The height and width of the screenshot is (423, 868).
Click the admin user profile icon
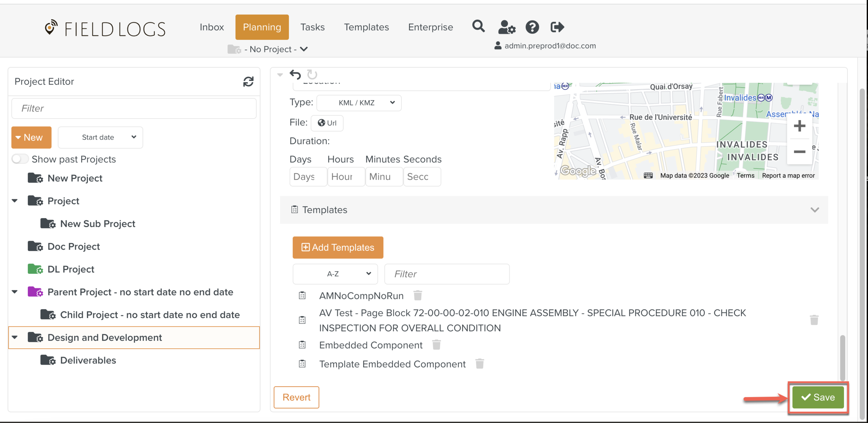point(498,45)
